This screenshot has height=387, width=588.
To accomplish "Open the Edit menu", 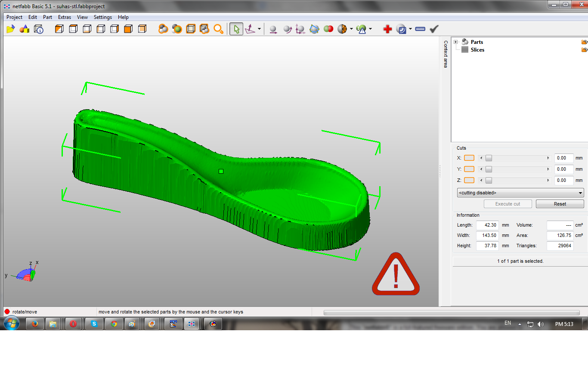I will pos(33,17).
